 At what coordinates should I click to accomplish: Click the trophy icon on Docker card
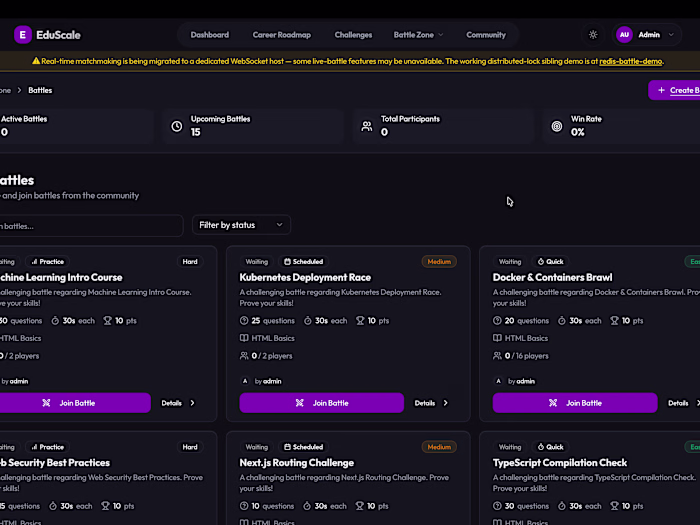click(614, 321)
